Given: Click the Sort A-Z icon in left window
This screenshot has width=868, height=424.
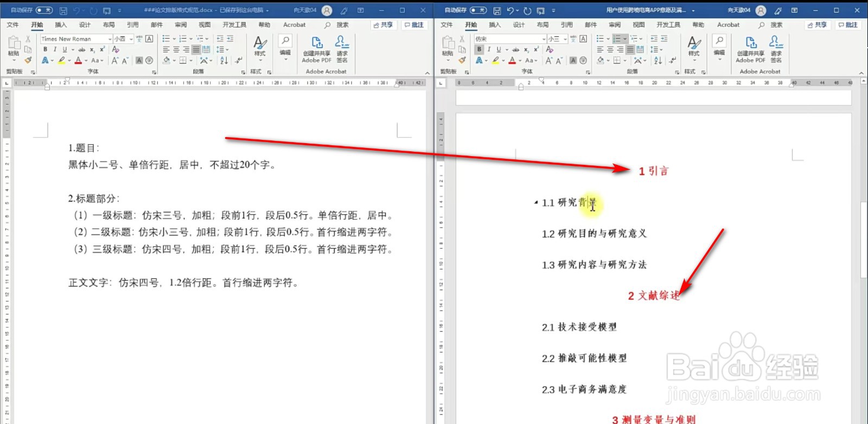Looking at the screenshot, I should pos(224,61).
